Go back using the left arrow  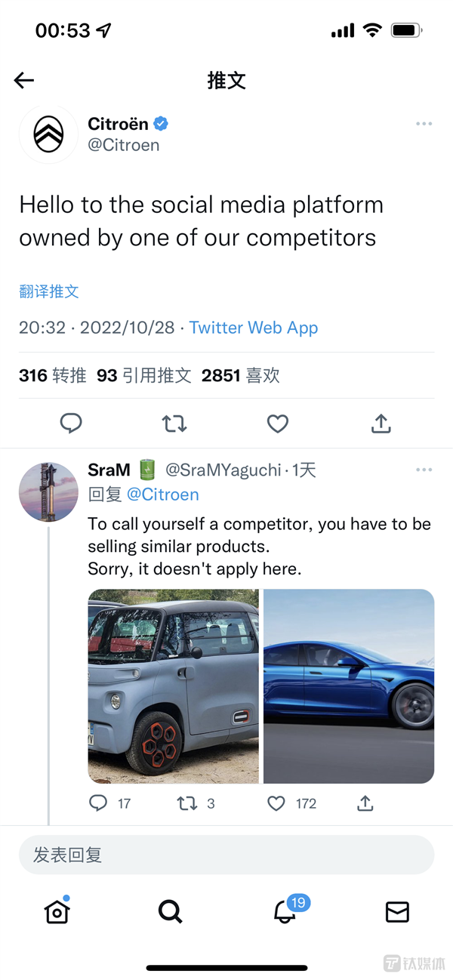pos(23,80)
